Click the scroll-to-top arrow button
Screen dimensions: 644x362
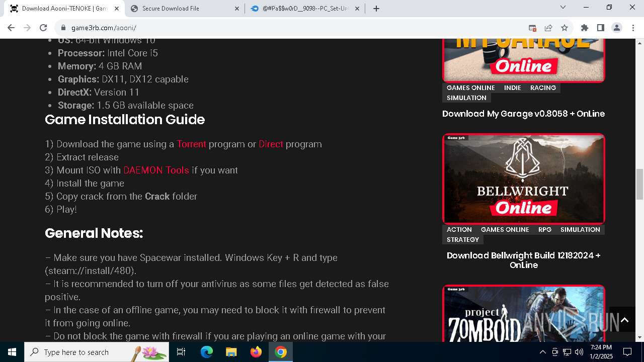coord(624,320)
